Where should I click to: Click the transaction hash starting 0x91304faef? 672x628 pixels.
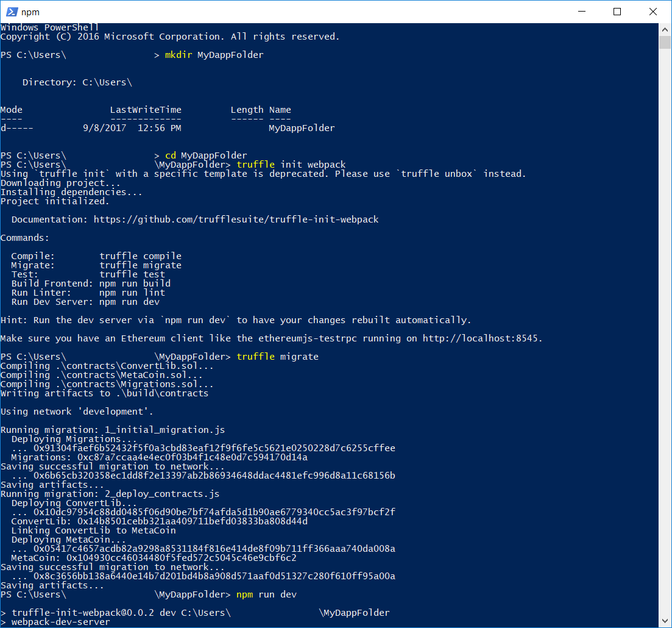(x=214, y=448)
